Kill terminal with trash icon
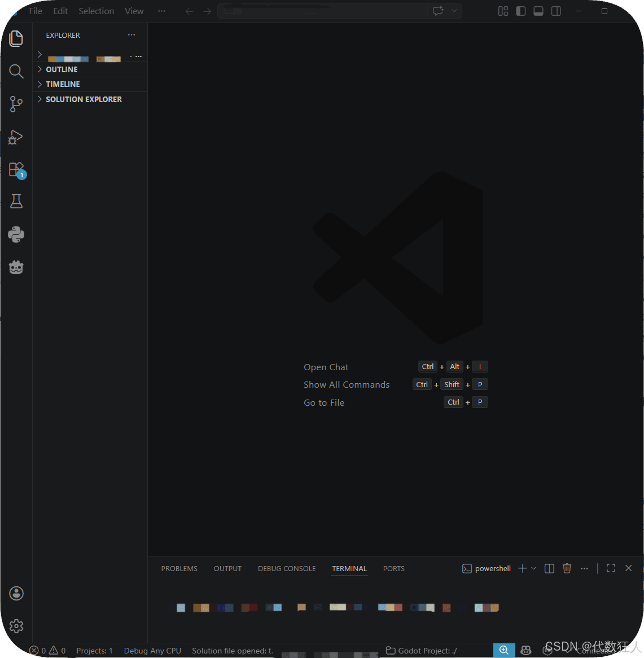 point(567,569)
